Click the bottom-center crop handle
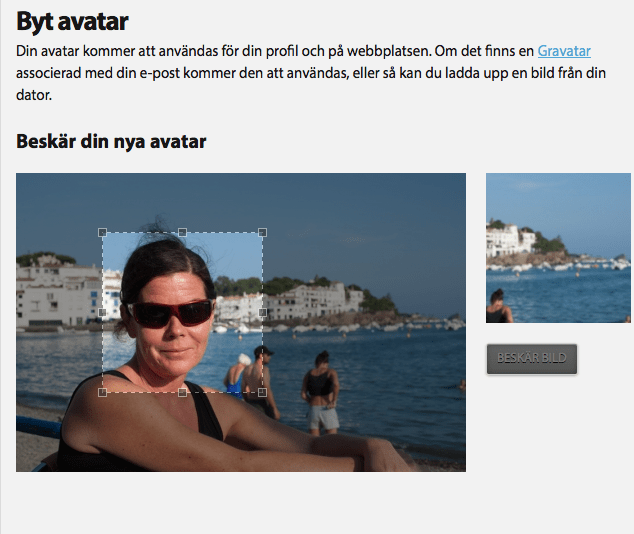Screen dimensions: 634x534 [182, 393]
